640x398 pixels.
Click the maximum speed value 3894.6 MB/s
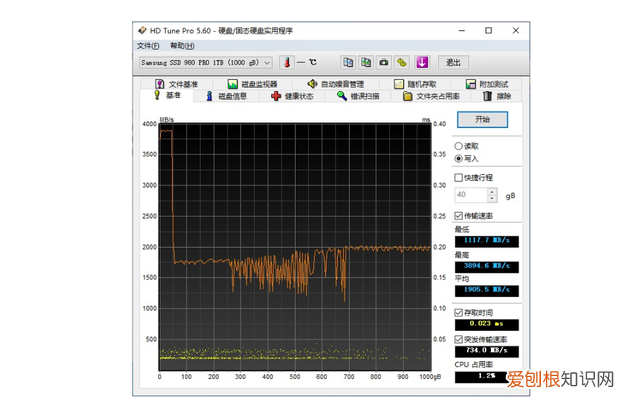(487, 267)
